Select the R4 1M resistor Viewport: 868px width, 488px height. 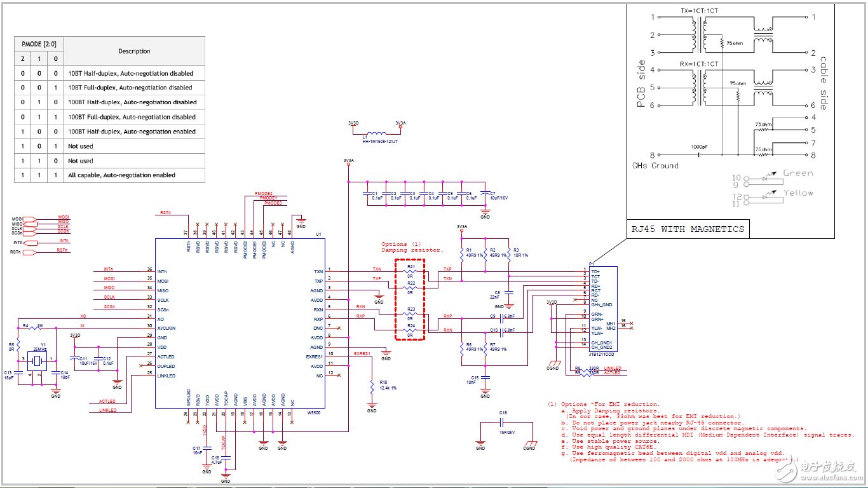(38, 329)
